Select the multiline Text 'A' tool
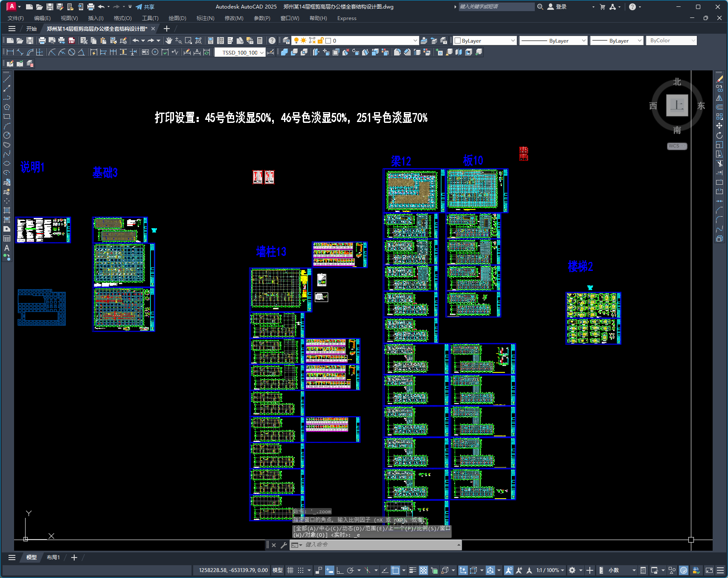Image resolution: width=728 pixels, height=578 pixels. point(7,248)
